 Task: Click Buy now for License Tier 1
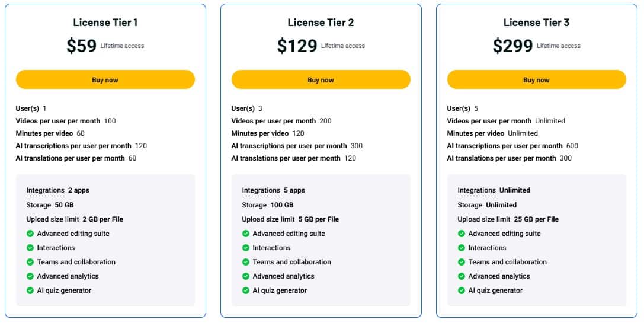(x=105, y=80)
